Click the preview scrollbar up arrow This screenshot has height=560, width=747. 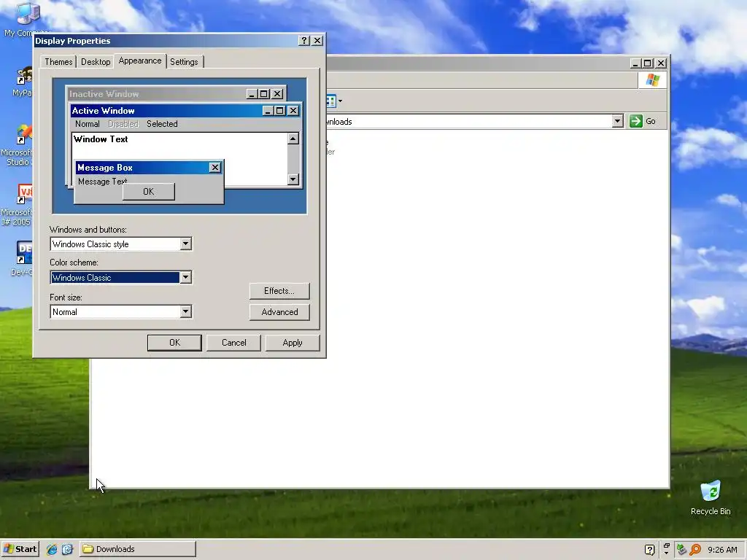pyautogui.click(x=293, y=139)
